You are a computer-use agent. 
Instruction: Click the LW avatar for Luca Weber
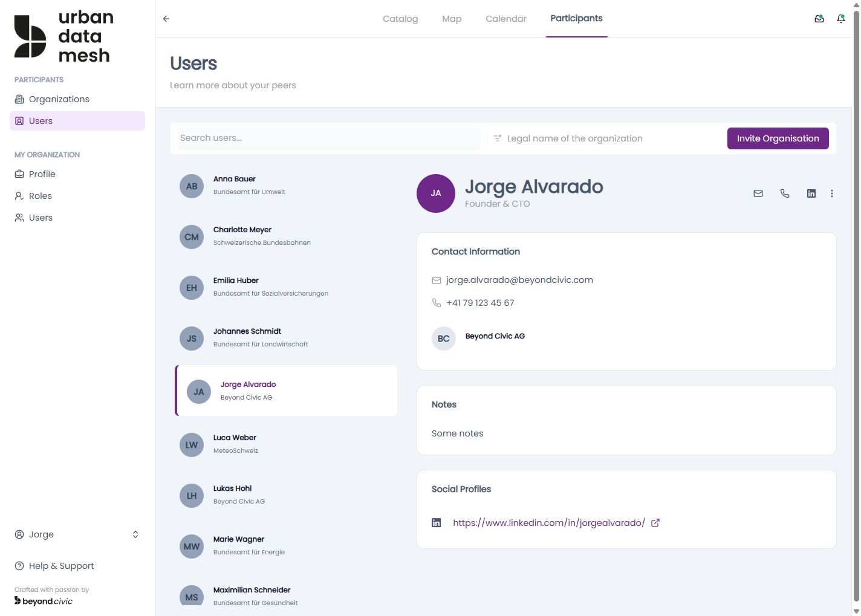click(192, 445)
